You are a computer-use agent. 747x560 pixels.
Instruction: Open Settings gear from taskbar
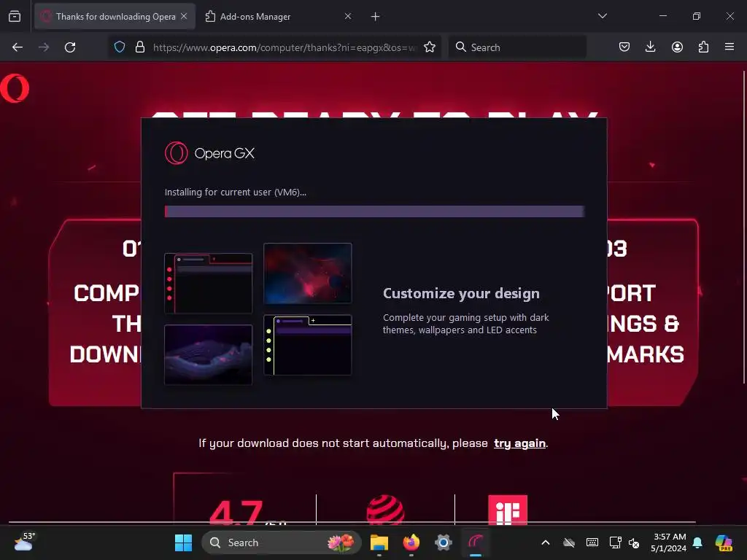coord(443,542)
